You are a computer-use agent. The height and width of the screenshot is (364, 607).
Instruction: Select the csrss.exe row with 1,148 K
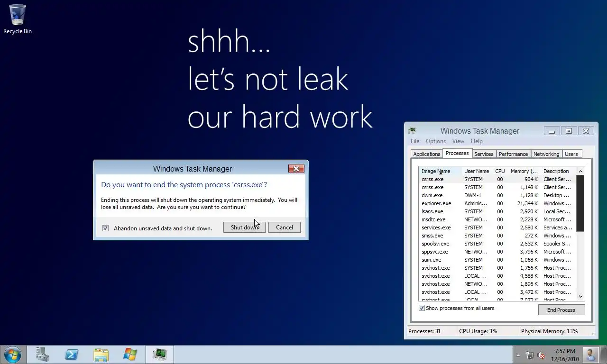tap(497, 187)
